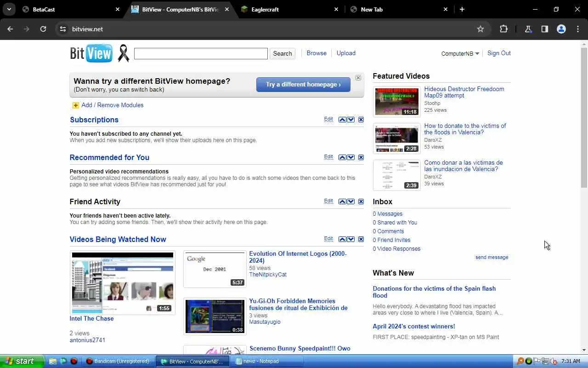
Task: Click the black ribbon icon beside logo
Action: point(123,53)
